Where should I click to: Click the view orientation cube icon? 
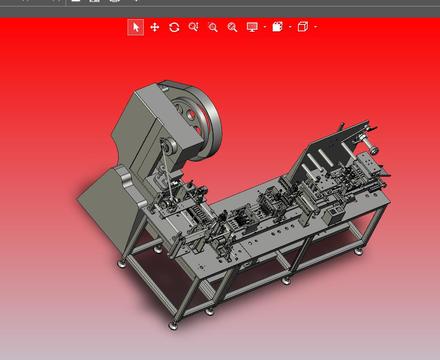pos(303,27)
